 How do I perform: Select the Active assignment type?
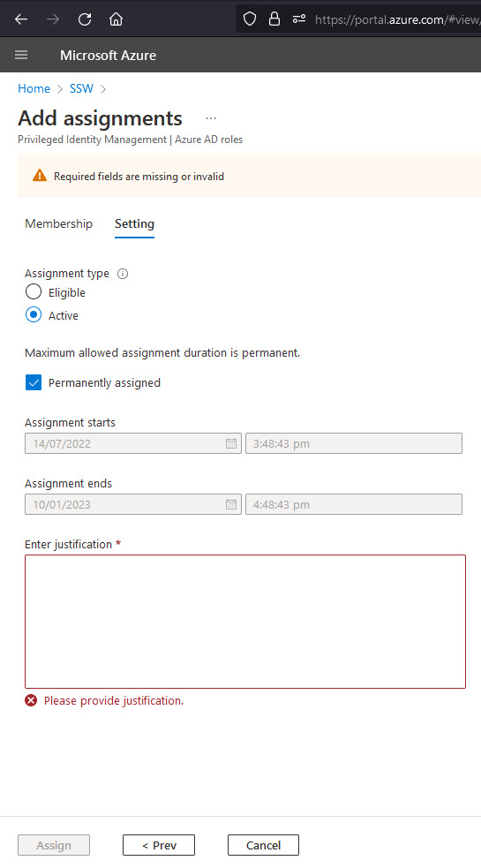tap(34, 315)
